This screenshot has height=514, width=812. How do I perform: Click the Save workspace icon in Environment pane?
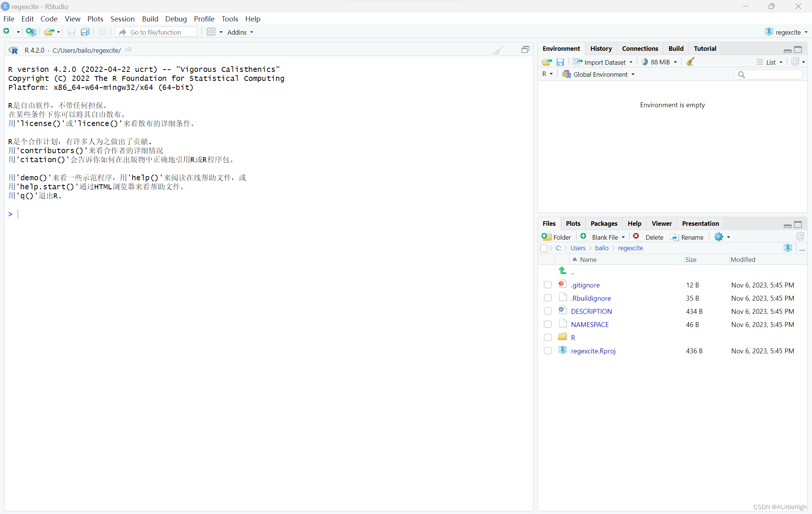click(560, 62)
